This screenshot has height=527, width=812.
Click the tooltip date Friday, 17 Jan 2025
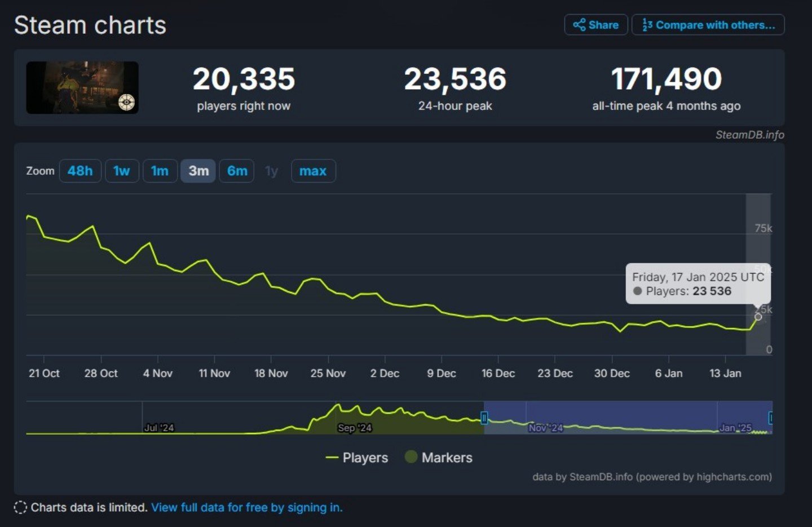click(698, 277)
